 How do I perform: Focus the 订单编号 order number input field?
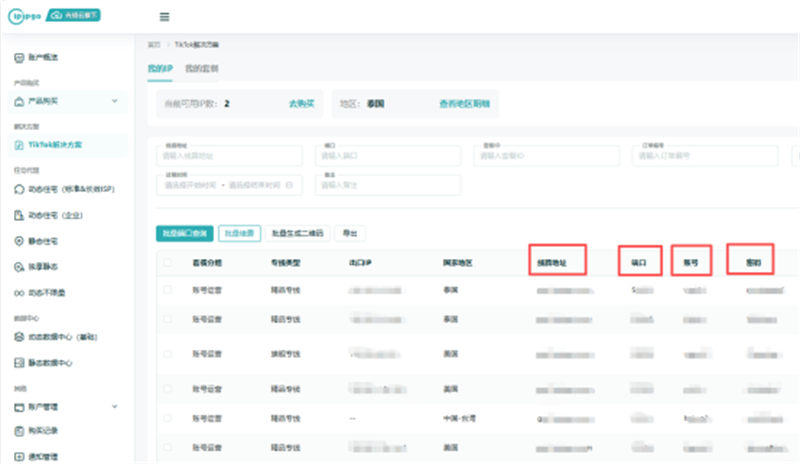(706, 156)
